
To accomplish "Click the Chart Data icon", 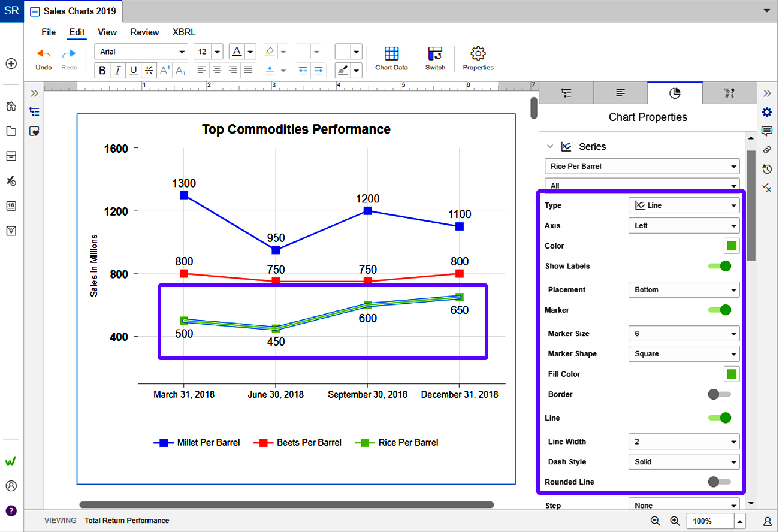I will 391,54.
